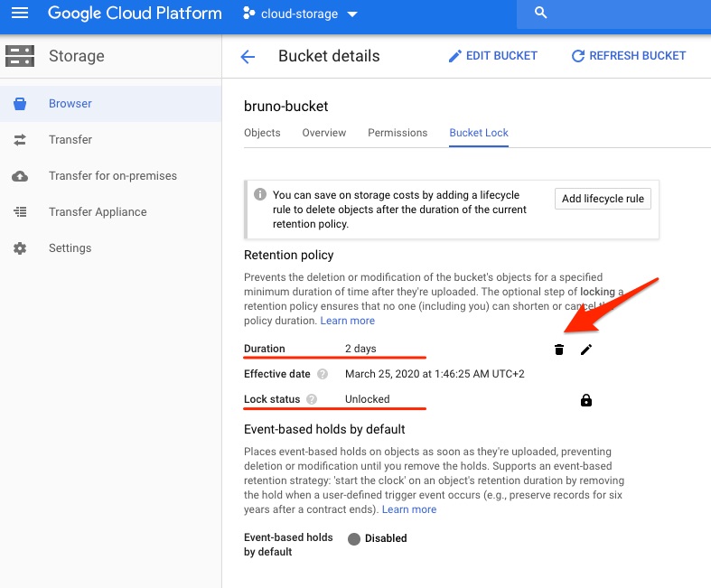Click REFRESH BUCKET
711x588 pixels.
coord(629,56)
